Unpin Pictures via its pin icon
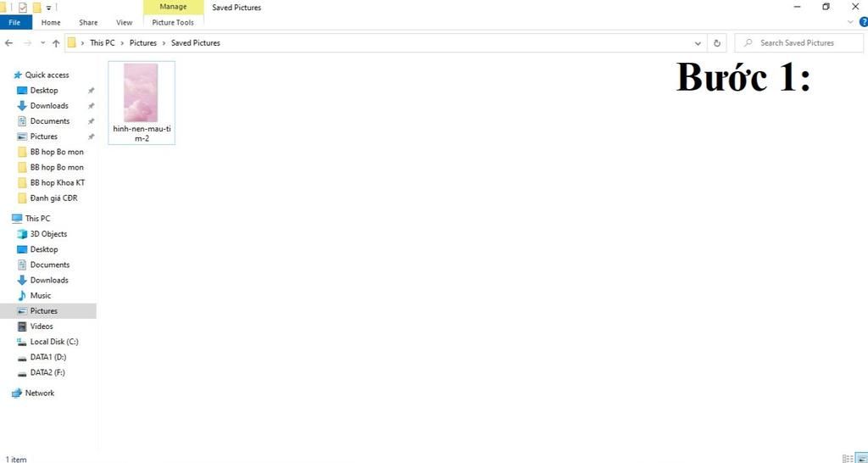This screenshot has height=463, width=868. [92, 137]
